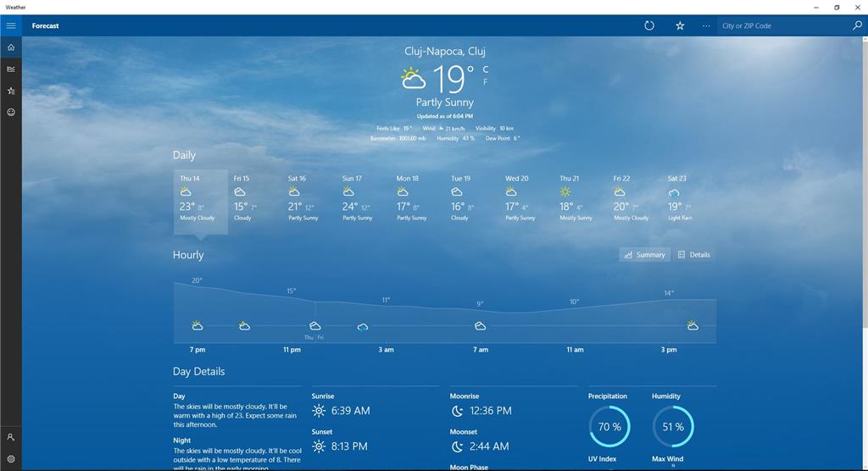Click the Sunrise 6:39 AM sun icon
The image size is (868, 471).
319,411
